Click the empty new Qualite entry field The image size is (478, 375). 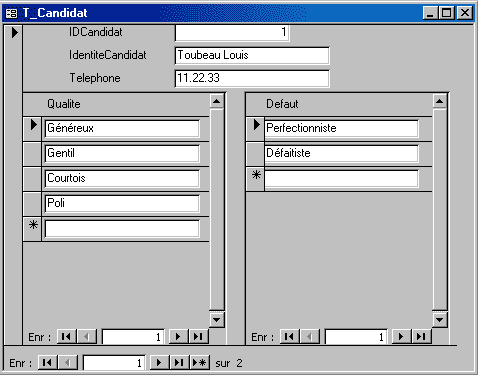(x=122, y=229)
